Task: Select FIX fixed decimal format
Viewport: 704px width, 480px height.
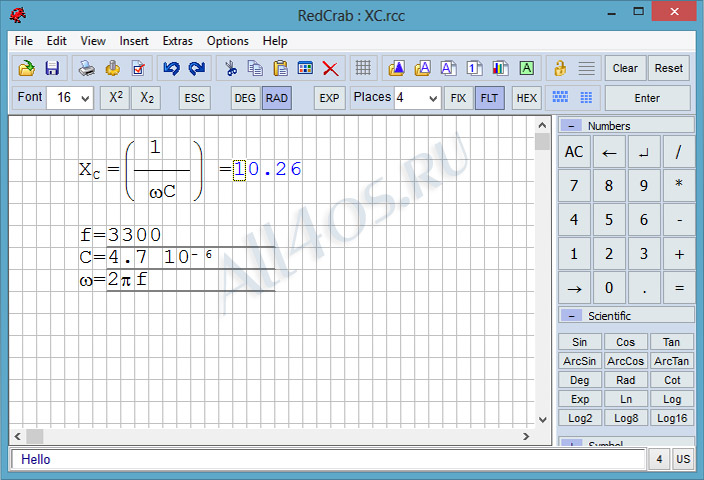Action: [x=458, y=98]
